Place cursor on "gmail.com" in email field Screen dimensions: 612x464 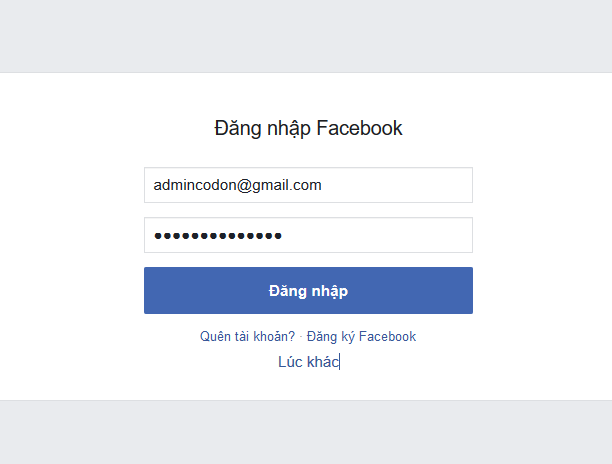coord(286,185)
